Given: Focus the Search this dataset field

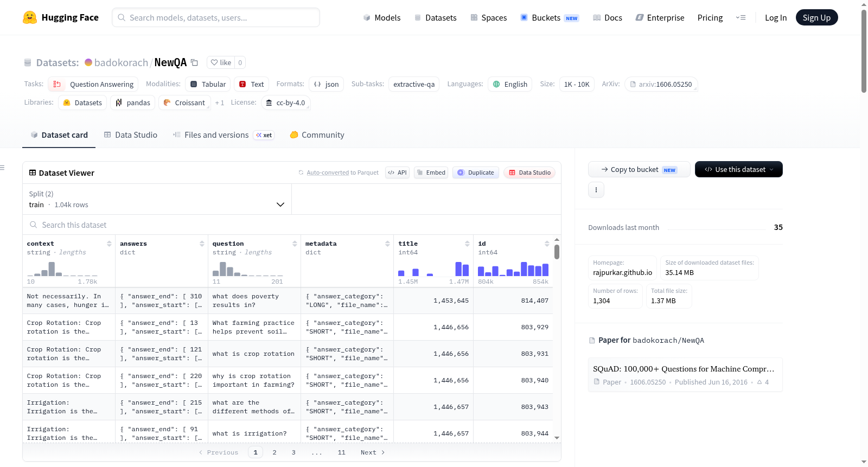Looking at the screenshot, I should pos(292,225).
